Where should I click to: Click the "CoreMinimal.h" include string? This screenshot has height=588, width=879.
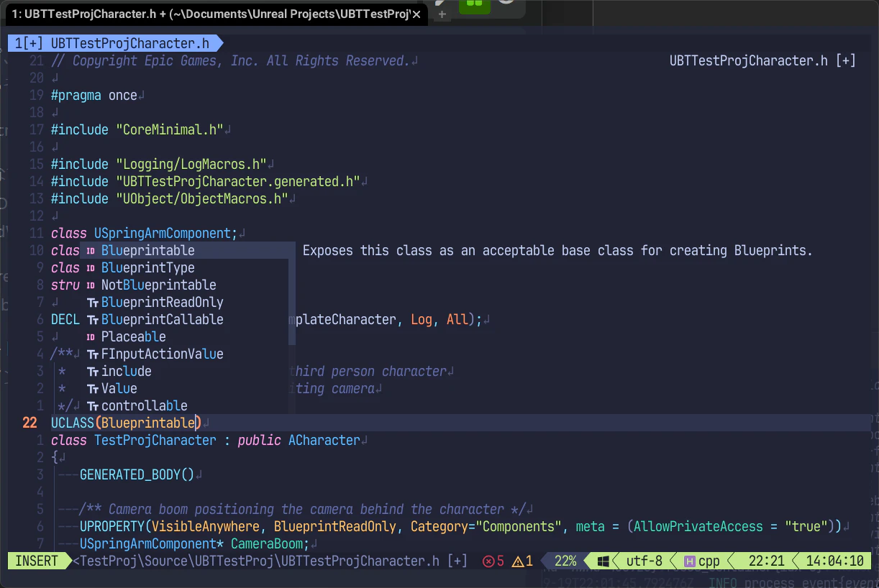[x=170, y=129]
